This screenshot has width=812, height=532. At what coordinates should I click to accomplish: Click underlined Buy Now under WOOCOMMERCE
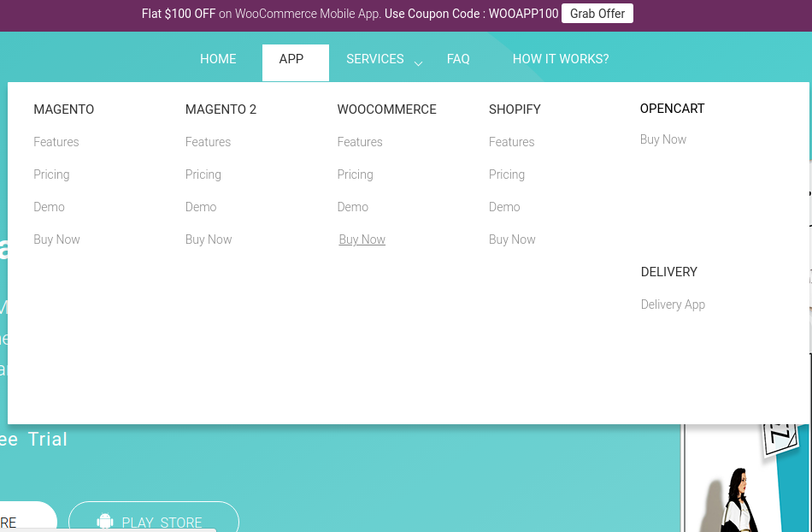pyautogui.click(x=362, y=239)
